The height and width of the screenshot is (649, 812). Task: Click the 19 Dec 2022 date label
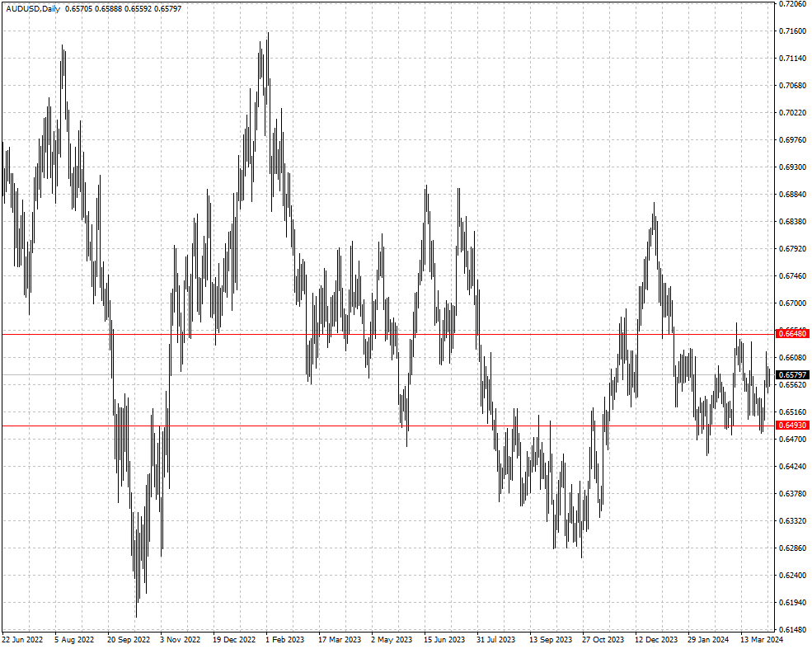pos(234,640)
